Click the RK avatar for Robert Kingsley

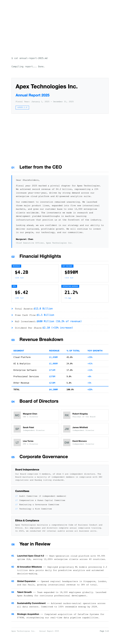pos(67,415)
